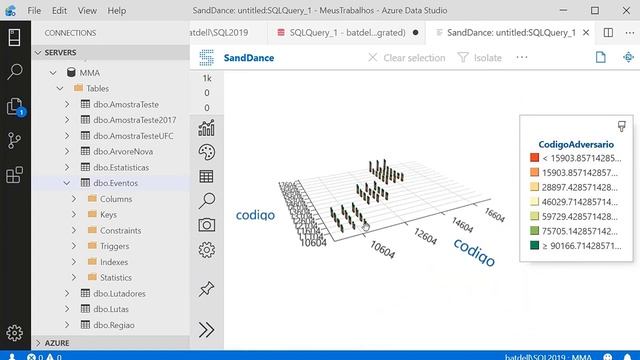640x360 pixels.
Task: Expand the Indexes folder
Action: tap(74, 262)
